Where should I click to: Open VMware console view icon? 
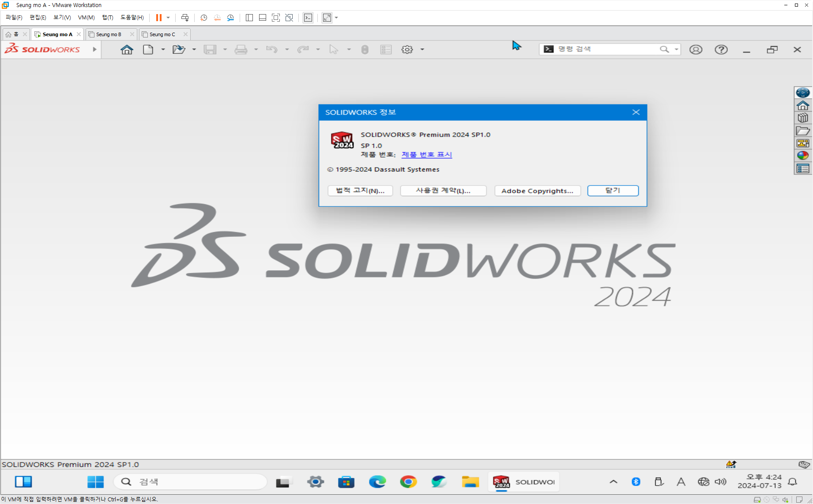click(x=308, y=18)
